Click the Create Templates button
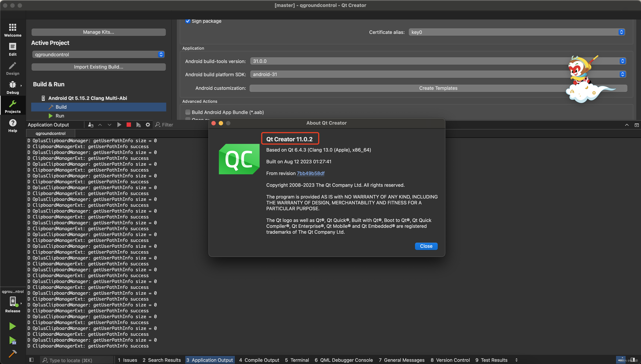Viewport: 641px width, 364px height. coord(438,88)
